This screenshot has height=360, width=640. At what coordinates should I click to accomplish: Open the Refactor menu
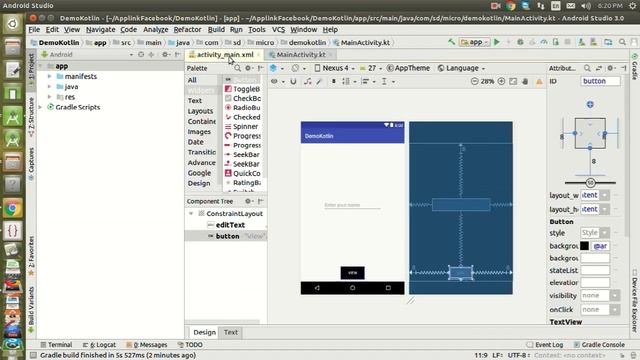[187, 29]
